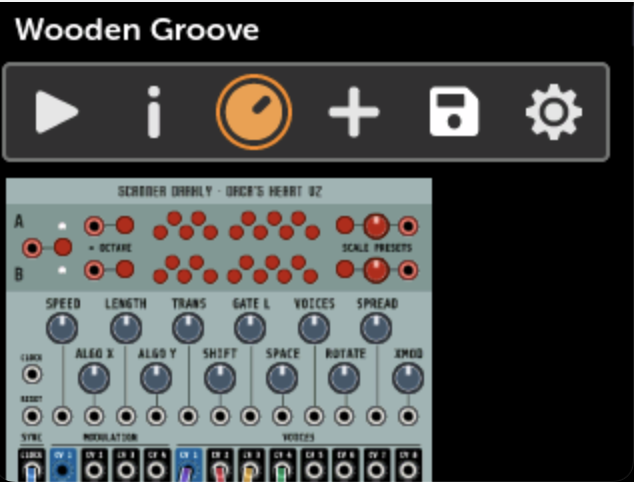The height and width of the screenshot is (482, 634).
Task: Click the SPREAD knob
Action: pos(376,327)
